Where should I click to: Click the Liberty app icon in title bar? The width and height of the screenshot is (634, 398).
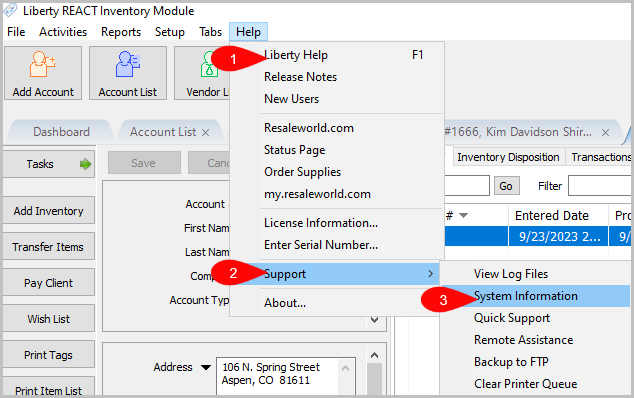11,10
